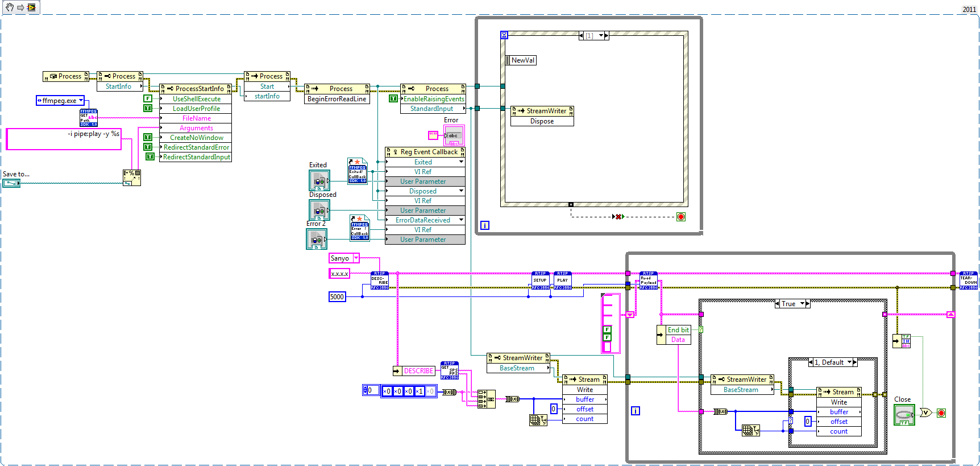This screenshot has height=466, width=980.
Task: Click the loop stop condition in RTSP loop
Action: click(x=941, y=413)
